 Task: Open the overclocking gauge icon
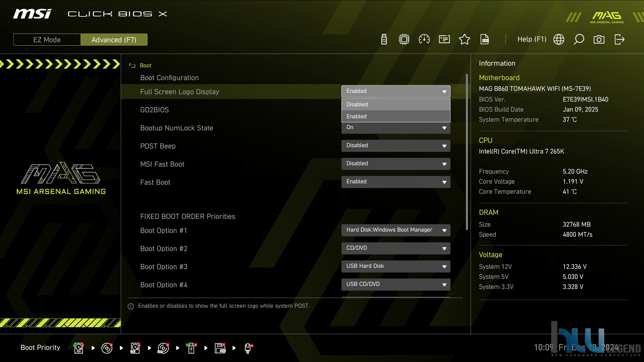[x=424, y=39]
